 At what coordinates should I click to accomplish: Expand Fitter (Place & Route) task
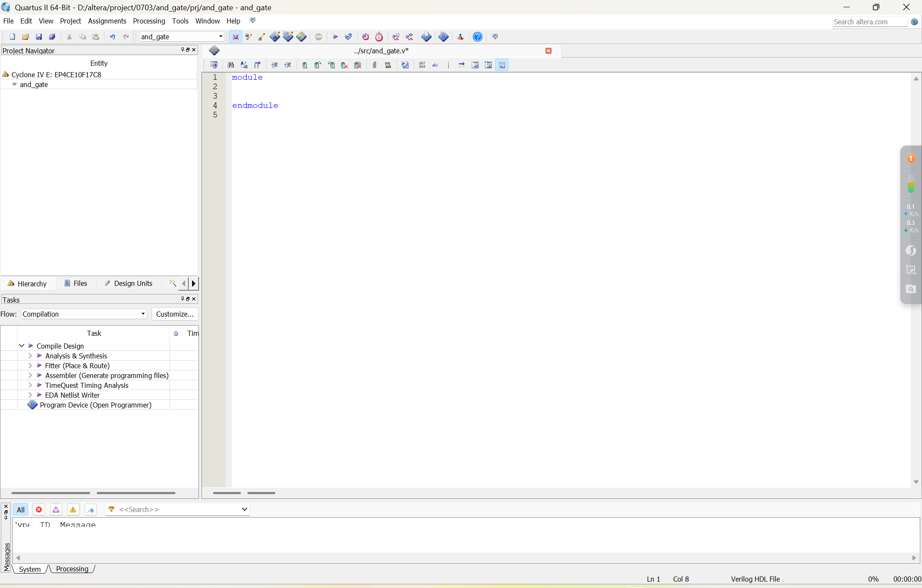(30, 365)
